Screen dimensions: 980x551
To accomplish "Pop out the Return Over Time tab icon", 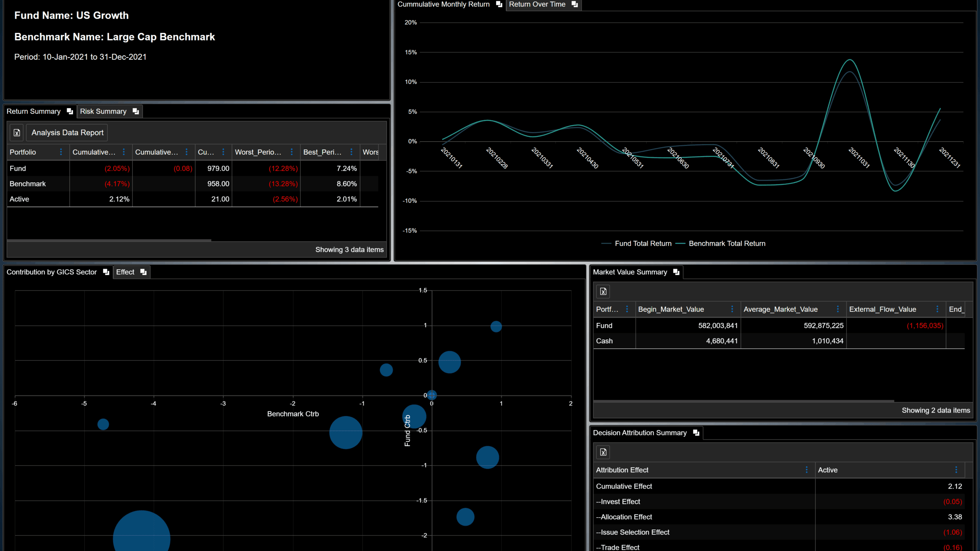I will pos(575,4).
